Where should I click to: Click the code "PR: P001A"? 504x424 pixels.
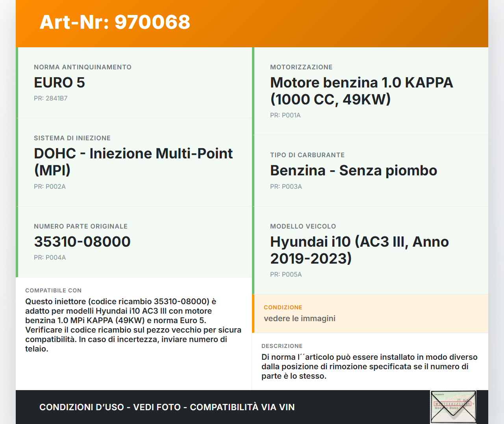coord(285,115)
